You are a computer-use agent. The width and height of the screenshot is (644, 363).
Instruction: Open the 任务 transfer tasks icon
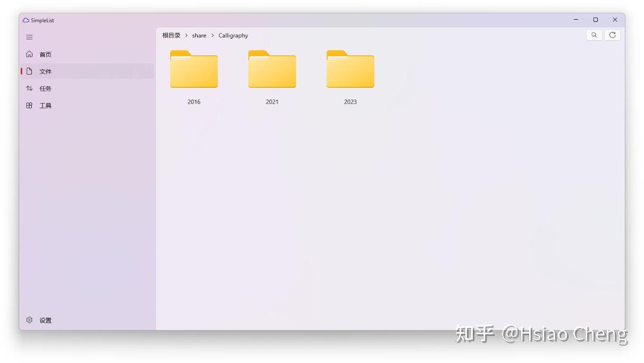(x=29, y=88)
